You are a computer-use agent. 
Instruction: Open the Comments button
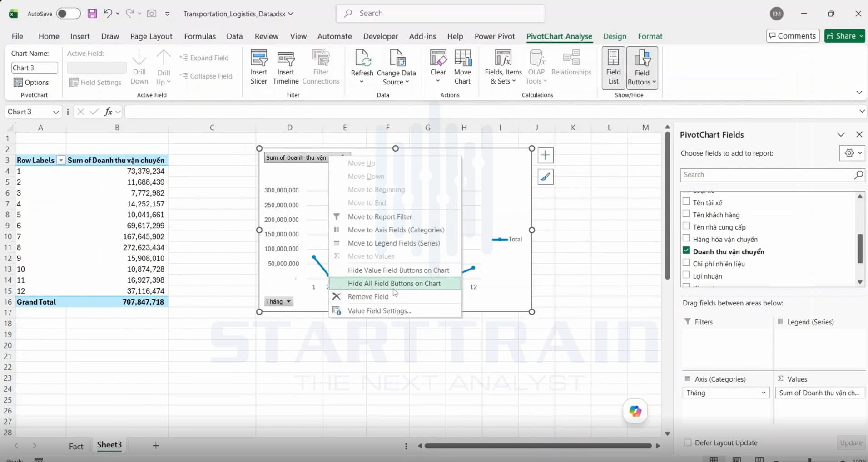[793, 36]
